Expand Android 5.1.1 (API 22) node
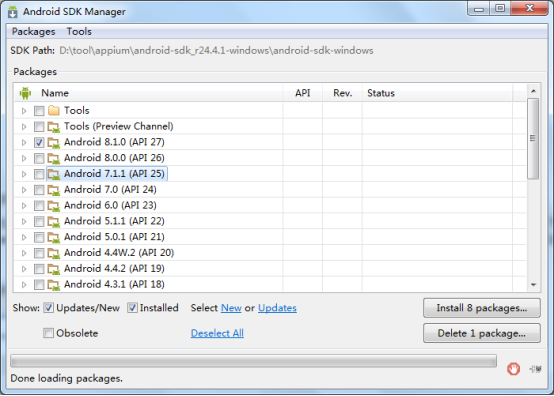554x396 pixels. point(24,221)
